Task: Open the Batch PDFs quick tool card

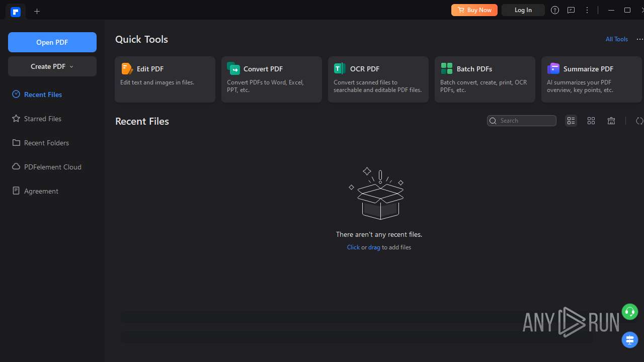Action: pos(485,79)
